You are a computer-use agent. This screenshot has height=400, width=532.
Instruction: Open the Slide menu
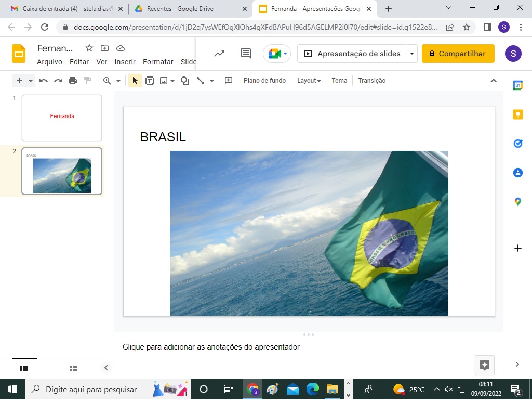(188, 62)
